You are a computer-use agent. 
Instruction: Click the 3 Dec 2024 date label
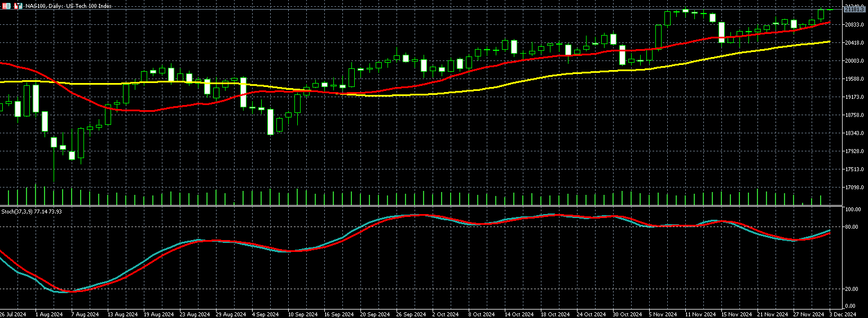[x=843, y=314]
